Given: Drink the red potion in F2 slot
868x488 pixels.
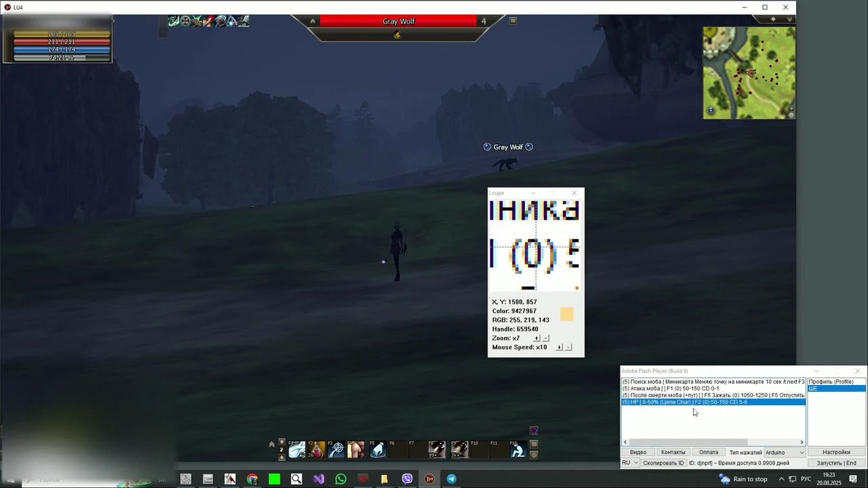Looking at the screenshot, I should click(317, 449).
